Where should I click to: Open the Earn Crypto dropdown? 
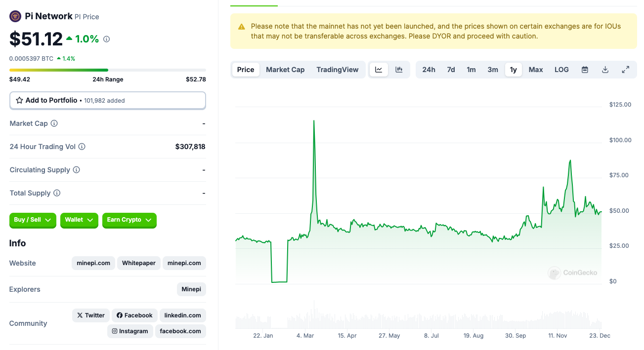click(x=129, y=220)
